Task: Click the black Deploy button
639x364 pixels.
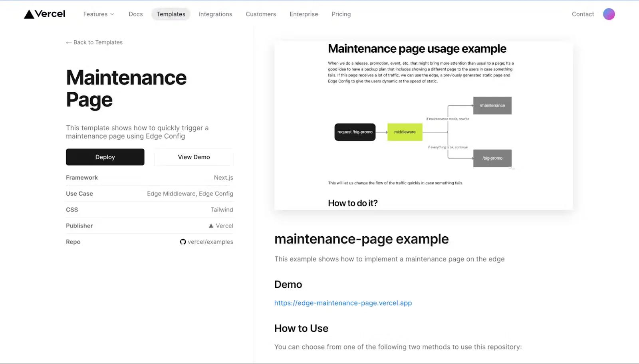Action: [x=105, y=157]
